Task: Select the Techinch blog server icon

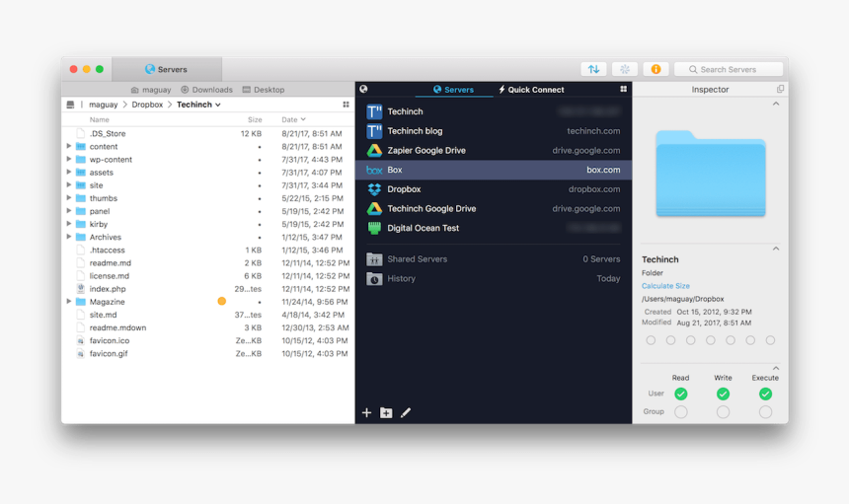Action: (374, 131)
